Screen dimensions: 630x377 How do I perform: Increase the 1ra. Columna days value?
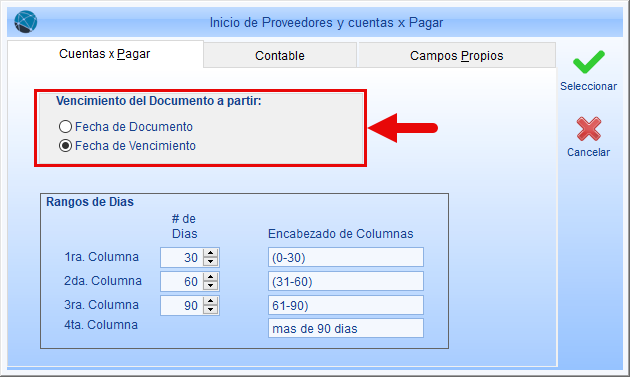211,253
